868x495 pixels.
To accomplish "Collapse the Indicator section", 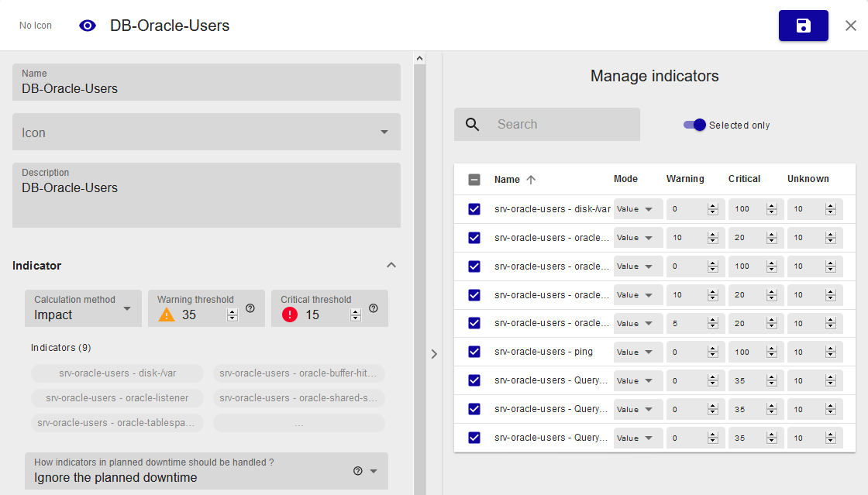I will point(391,266).
